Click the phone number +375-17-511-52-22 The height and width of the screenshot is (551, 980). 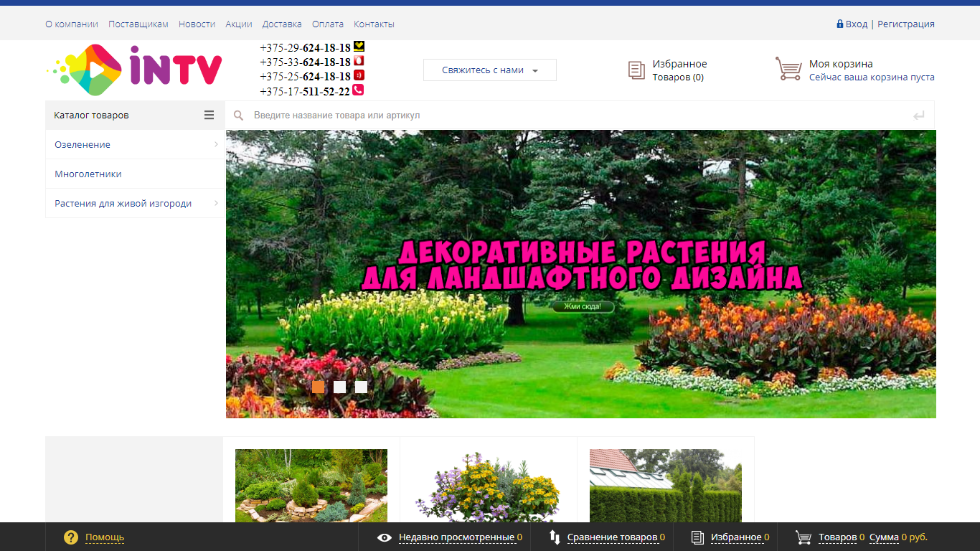[x=305, y=91]
